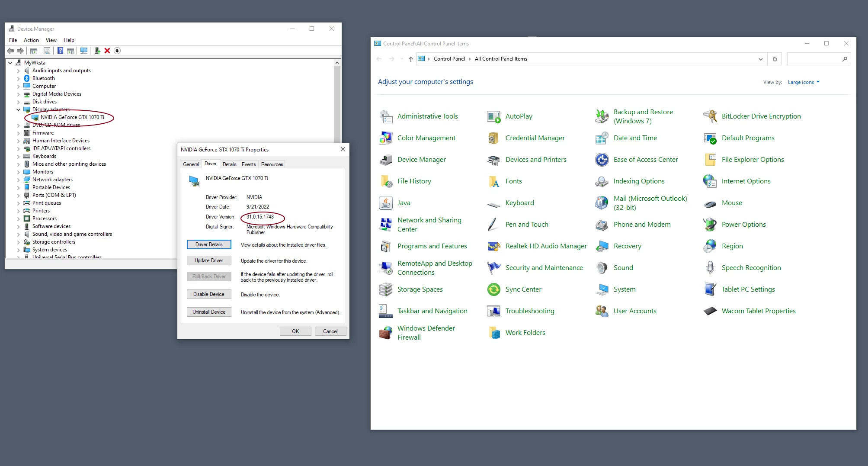Expand Sound, video and game controllers node
This screenshot has width=868, height=466.
click(x=18, y=234)
